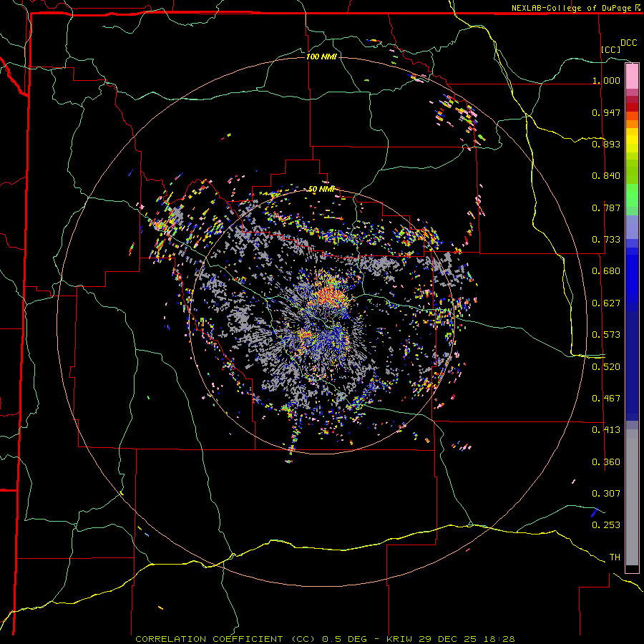Click the CORRELATION COEFFICIENT (CC) footer title

coord(225,639)
